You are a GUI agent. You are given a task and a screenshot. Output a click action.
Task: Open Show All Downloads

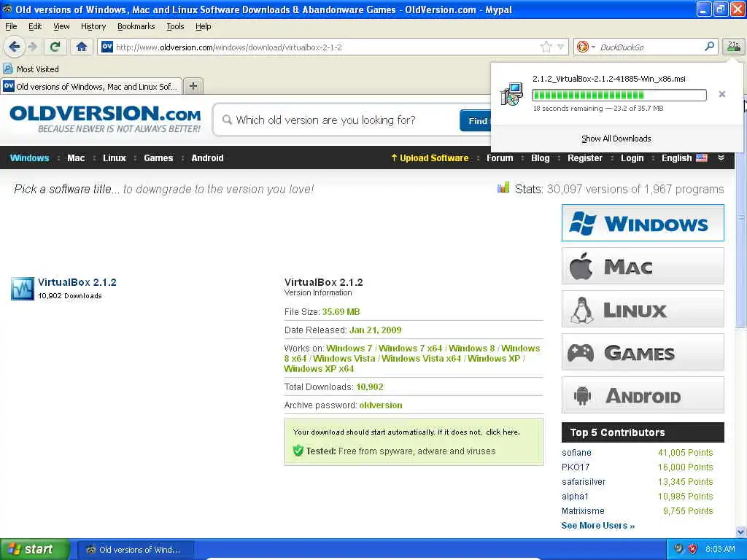pos(616,139)
